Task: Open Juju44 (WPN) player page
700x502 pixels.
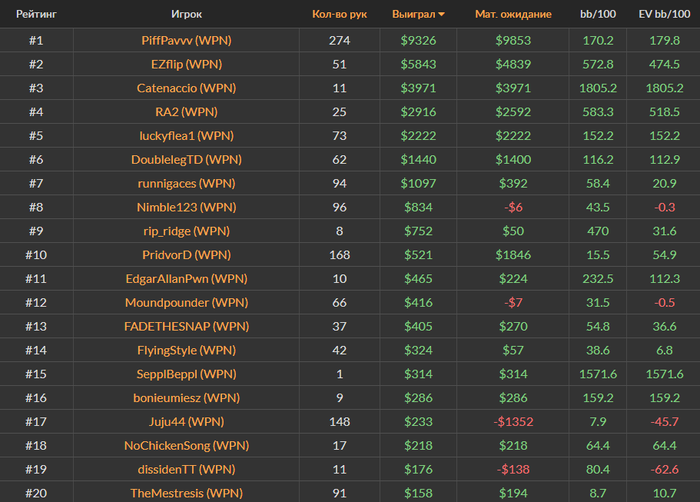Action: 186,422
